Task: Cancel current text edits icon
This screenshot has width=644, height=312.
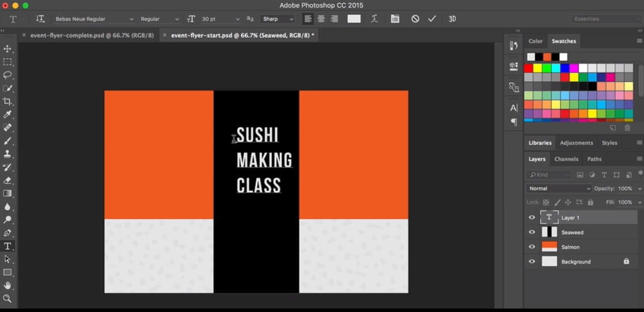Action: [x=415, y=19]
